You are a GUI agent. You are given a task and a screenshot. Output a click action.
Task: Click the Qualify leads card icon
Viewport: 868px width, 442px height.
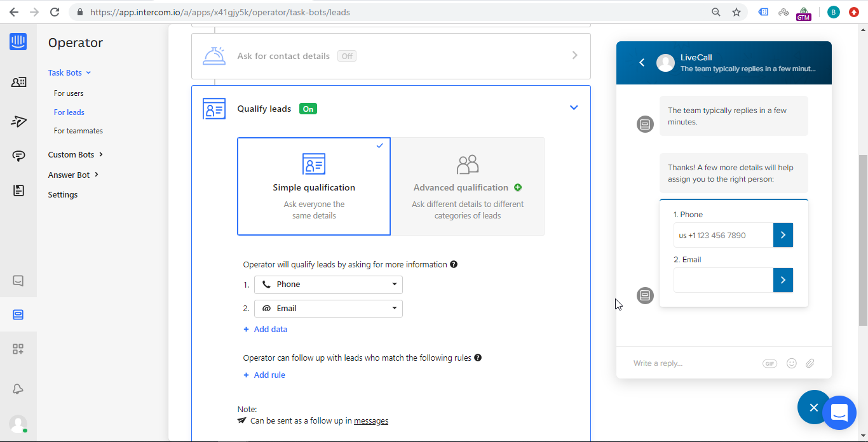click(x=214, y=109)
